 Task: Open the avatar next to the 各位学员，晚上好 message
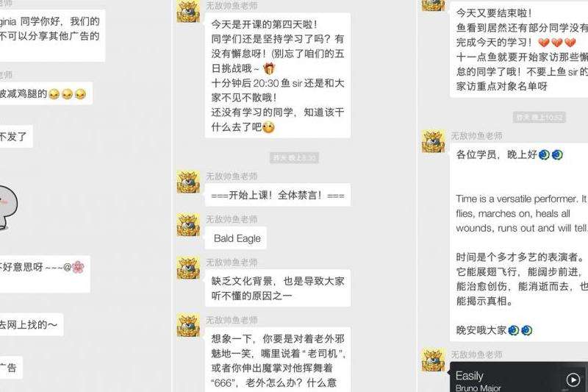click(x=433, y=141)
